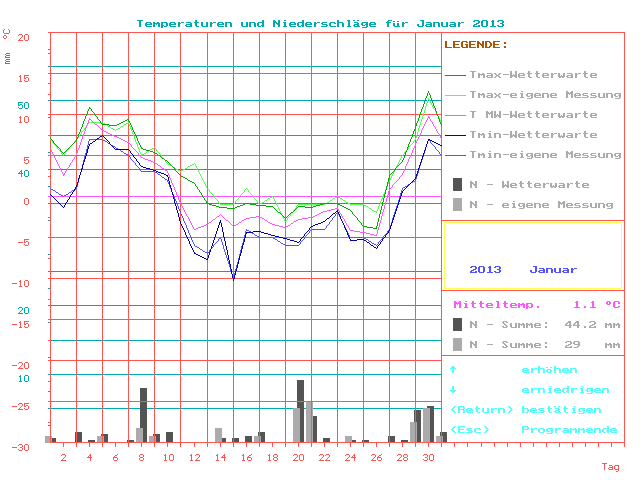Click "<Return> bestätigen" to confirm
Image resolution: width=640 pixels, height=480 pixels.
(526, 410)
